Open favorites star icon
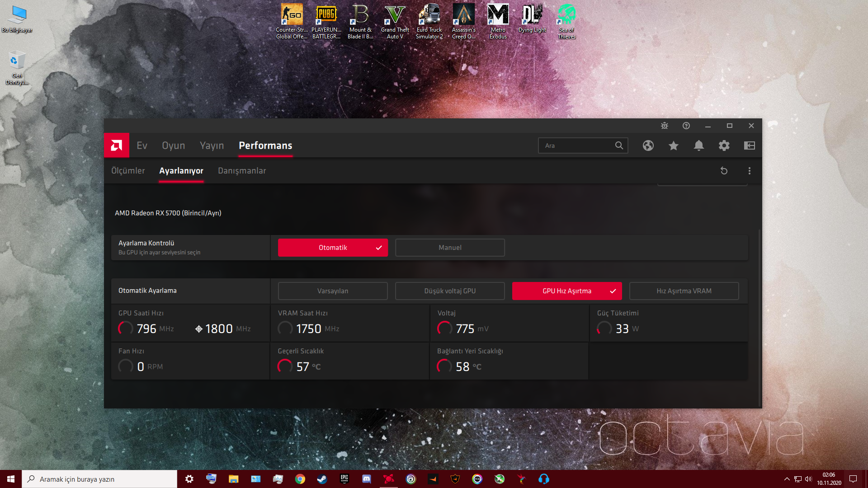 (673, 145)
